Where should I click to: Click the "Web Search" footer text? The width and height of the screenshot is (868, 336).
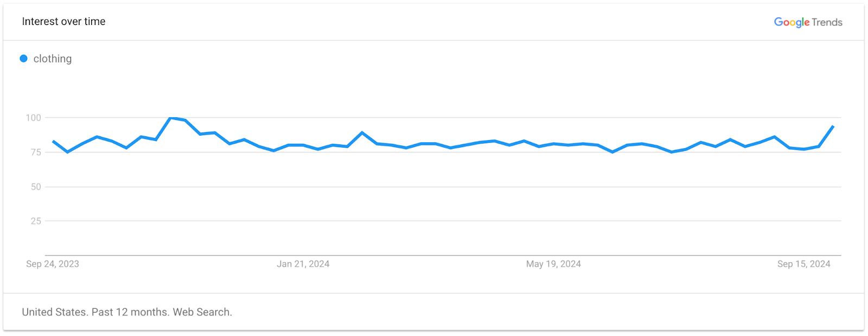(x=202, y=312)
